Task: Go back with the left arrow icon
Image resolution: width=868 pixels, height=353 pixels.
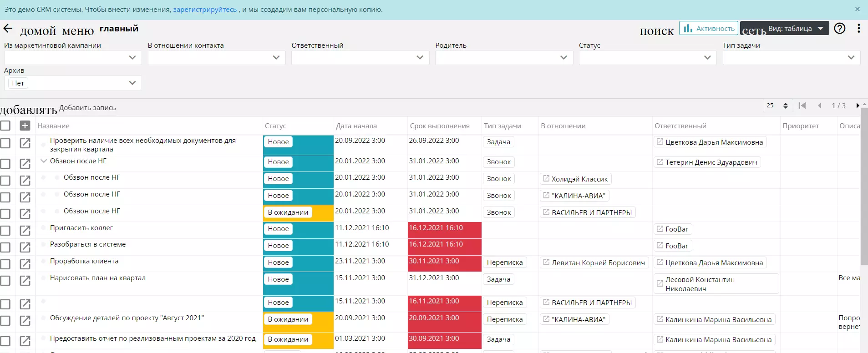Action: click(8, 29)
